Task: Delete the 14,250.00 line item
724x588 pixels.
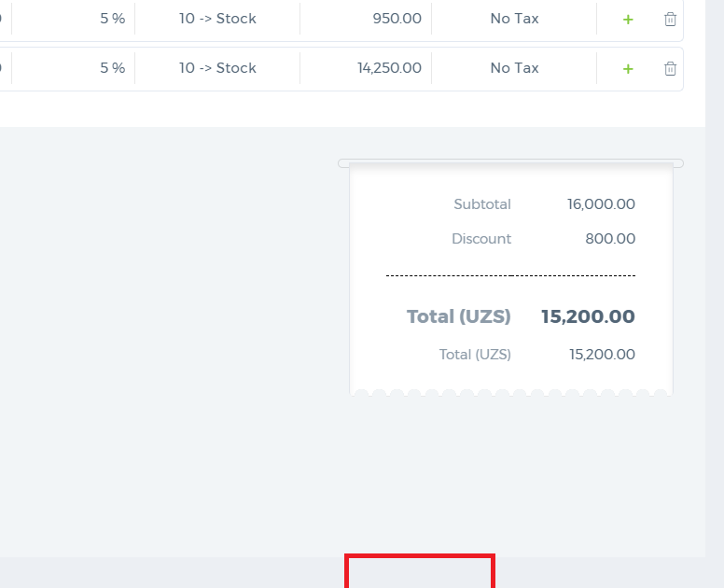Action: 670,69
